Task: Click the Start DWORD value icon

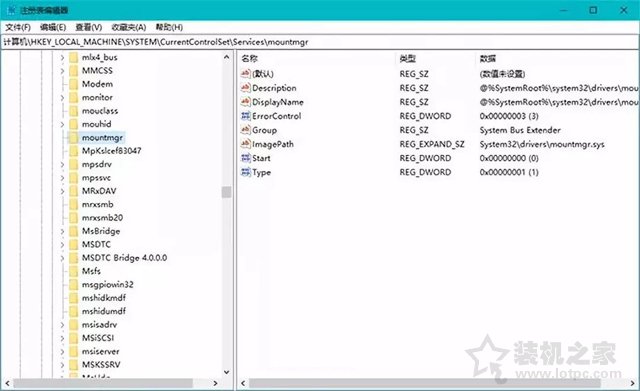Action: (x=245, y=158)
